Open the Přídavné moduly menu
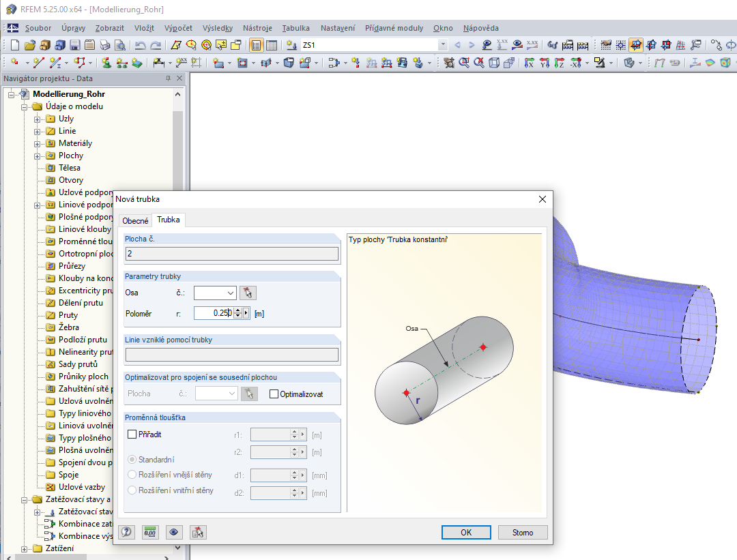The image size is (737, 560). (x=394, y=28)
